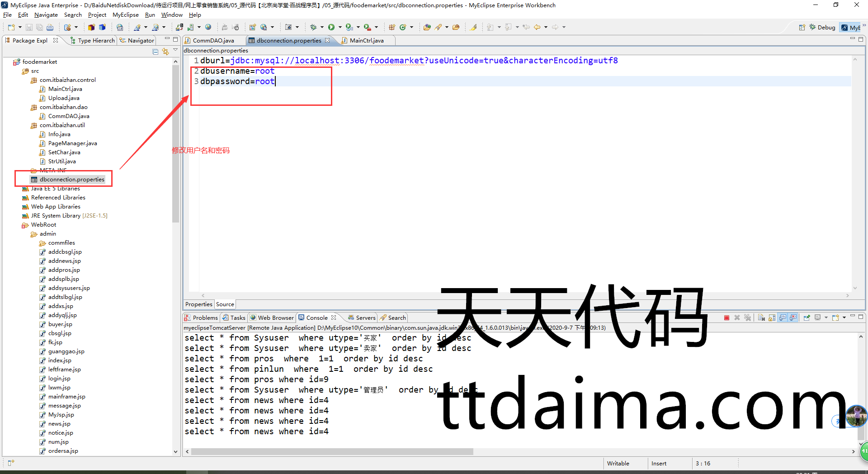Click the console horizontal scrollbar
This screenshot has height=474, width=868.
click(332, 451)
